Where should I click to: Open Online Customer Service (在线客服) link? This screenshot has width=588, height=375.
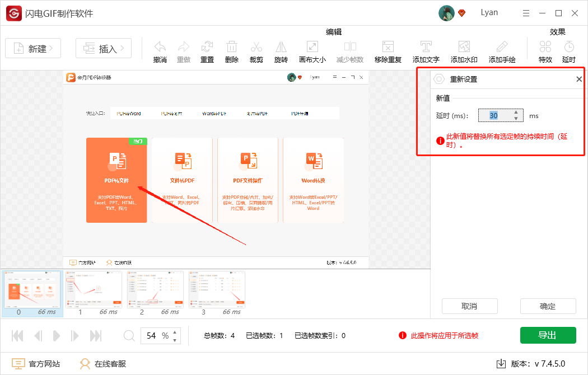pyautogui.click(x=103, y=364)
